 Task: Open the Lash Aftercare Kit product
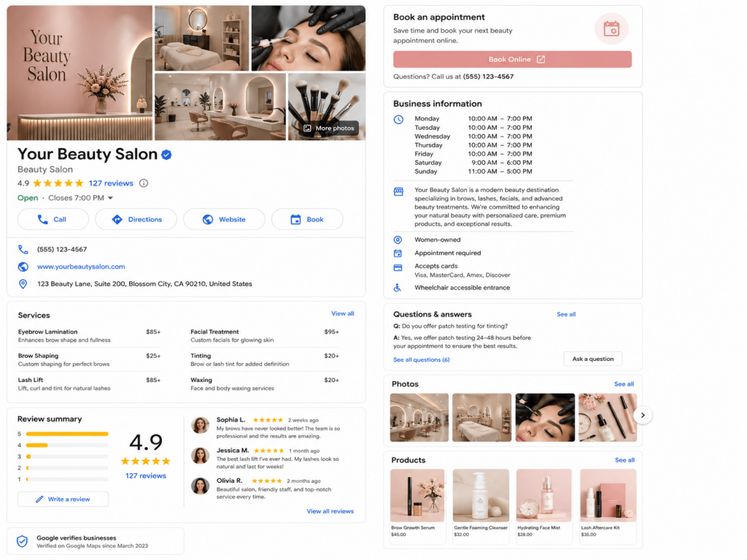[x=608, y=506]
